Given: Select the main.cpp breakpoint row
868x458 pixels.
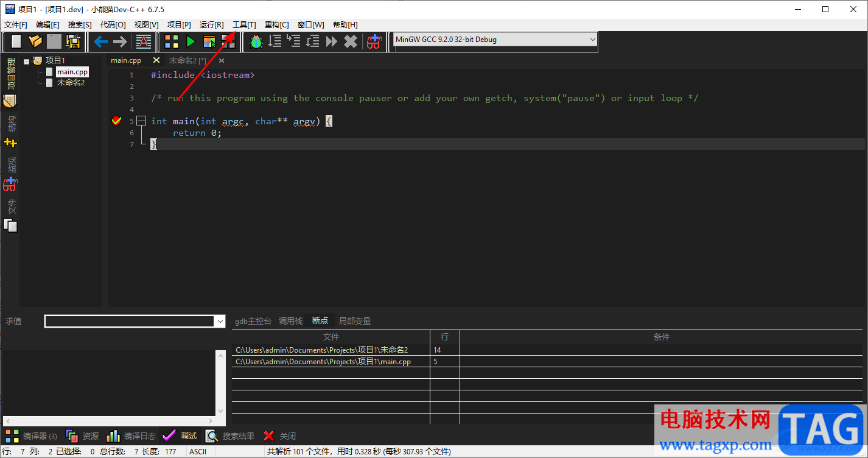Looking at the screenshot, I should point(547,361).
